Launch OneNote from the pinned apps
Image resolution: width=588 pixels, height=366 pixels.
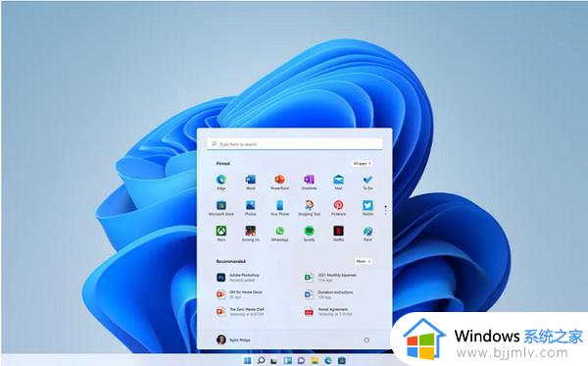pyautogui.click(x=309, y=183)
